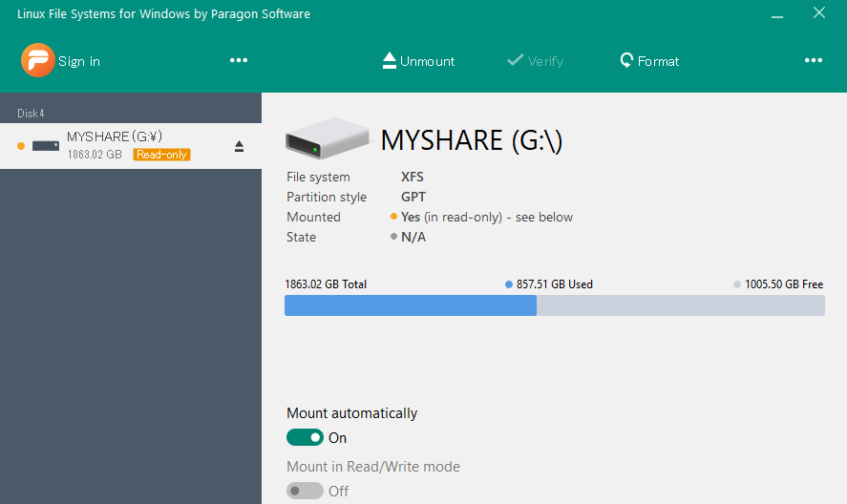
Task: Click the Sign in text
Action: (x=79, y=61)
